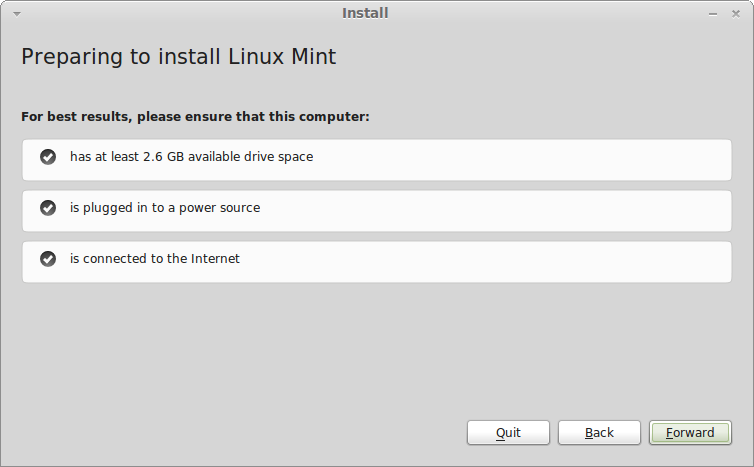Click the 'Preparing to install Linux Mint' heading
This screenshot has width=754, height=467.
click(x=178, y=57)
